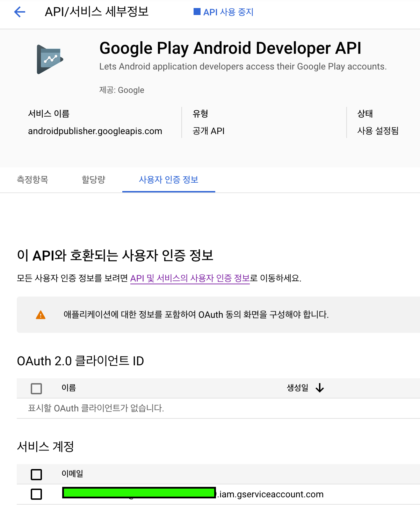Click the back arrow to leave API details
The image size is (420, 512).
click(20, 12)
